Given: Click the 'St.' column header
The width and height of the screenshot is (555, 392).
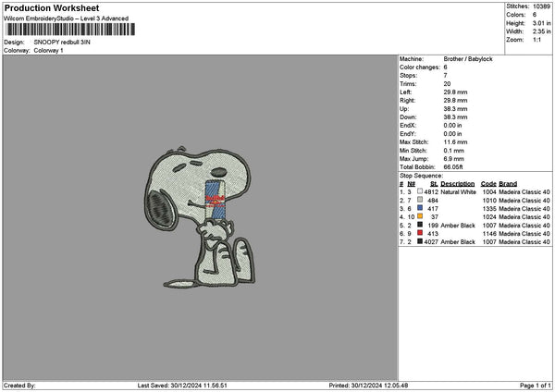Looking at the screenshot, I should (435, 184).
